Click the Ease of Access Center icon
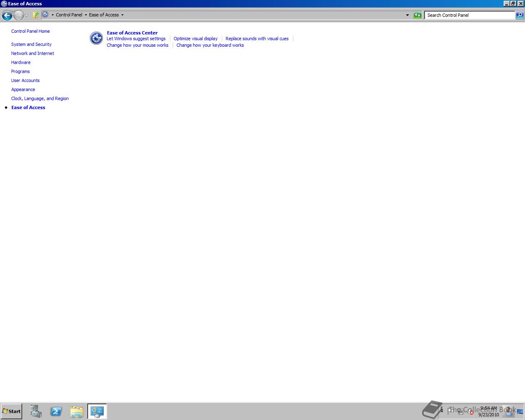The image size is (525, 420). pos(96,38)
